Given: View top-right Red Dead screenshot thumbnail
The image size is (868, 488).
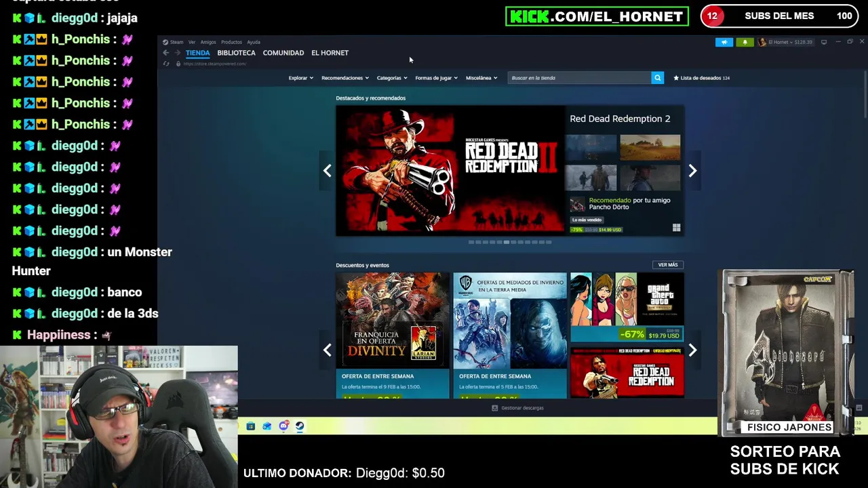Looking at the screenshot, I should click(x=650, y=148).
